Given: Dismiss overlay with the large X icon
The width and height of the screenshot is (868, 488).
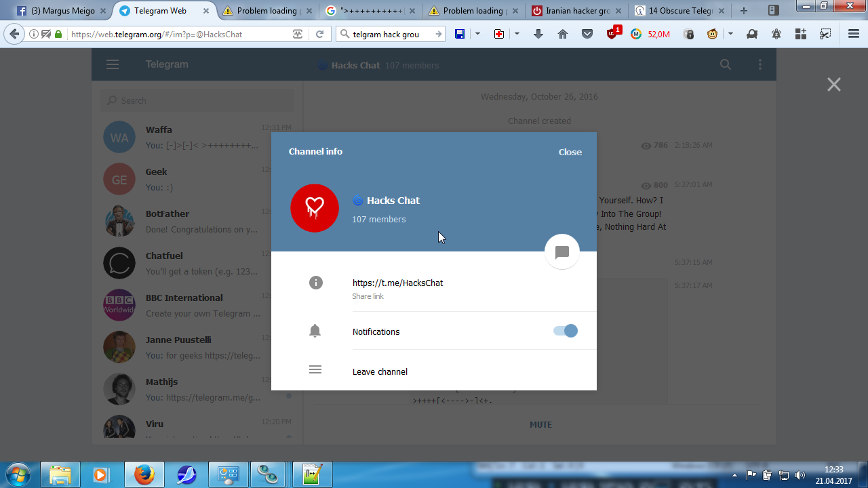Looking at the screenshot, I should [834, 84].
